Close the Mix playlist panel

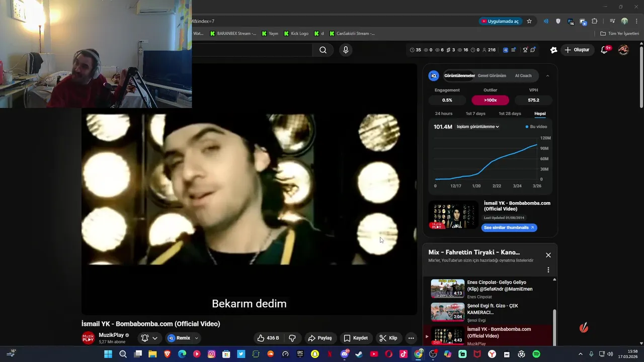[548, 255]
